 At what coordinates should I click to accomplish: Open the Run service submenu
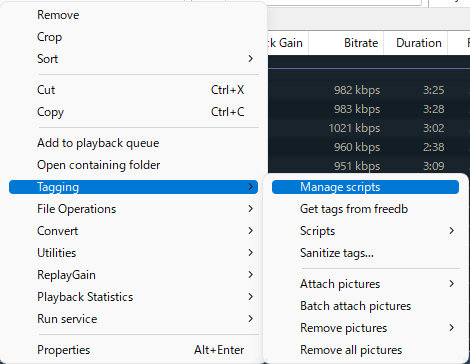133,319
